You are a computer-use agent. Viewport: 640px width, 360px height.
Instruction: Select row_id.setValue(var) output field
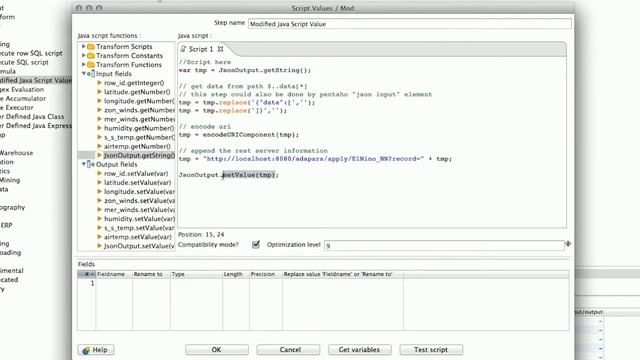(x=136, y=173)
